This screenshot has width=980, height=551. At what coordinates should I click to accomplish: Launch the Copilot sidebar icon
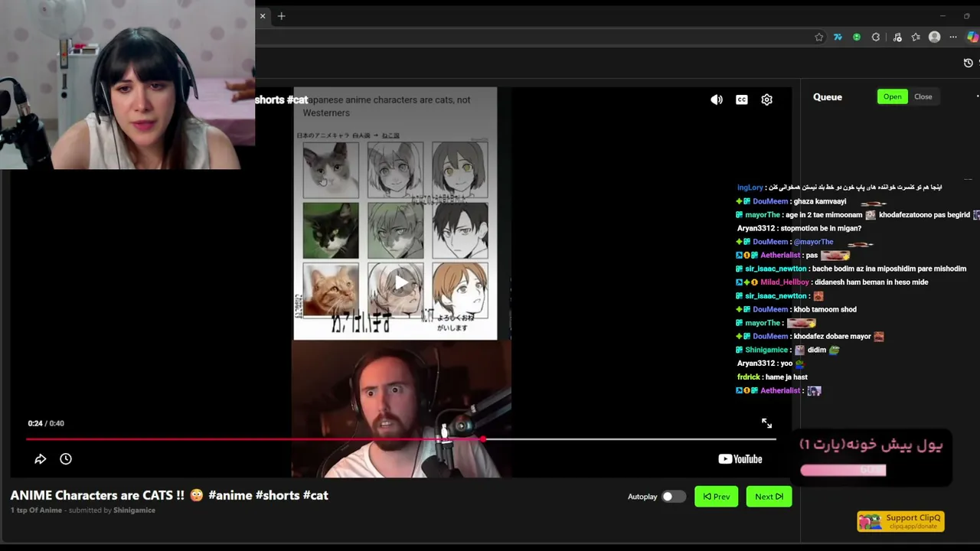click(973, 37)
